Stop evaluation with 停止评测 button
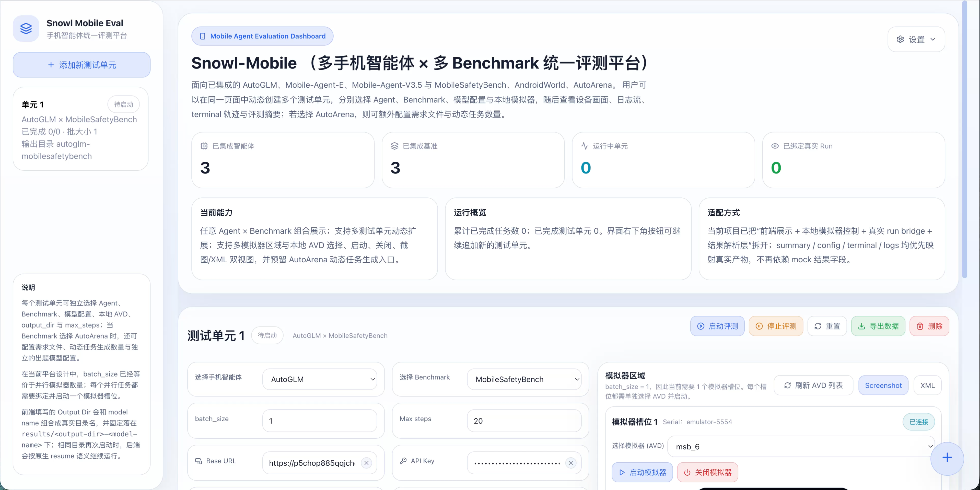 pos(776,326)
